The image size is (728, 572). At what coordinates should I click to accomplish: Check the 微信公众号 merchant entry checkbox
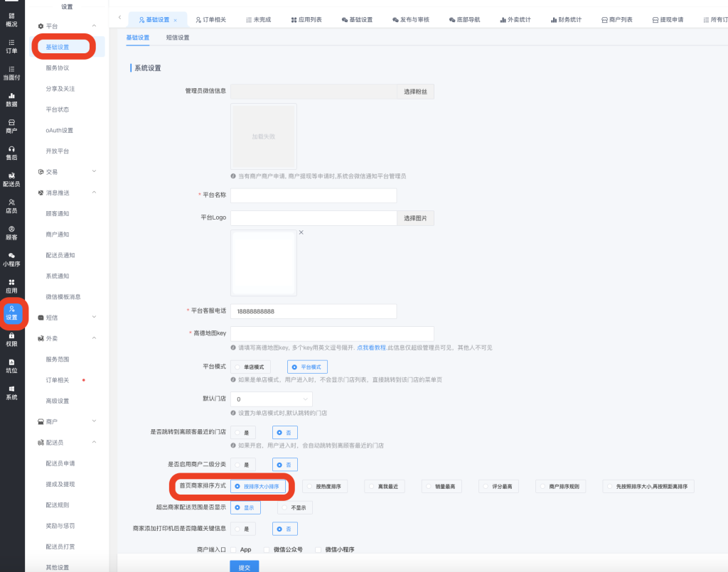point(267,549)
